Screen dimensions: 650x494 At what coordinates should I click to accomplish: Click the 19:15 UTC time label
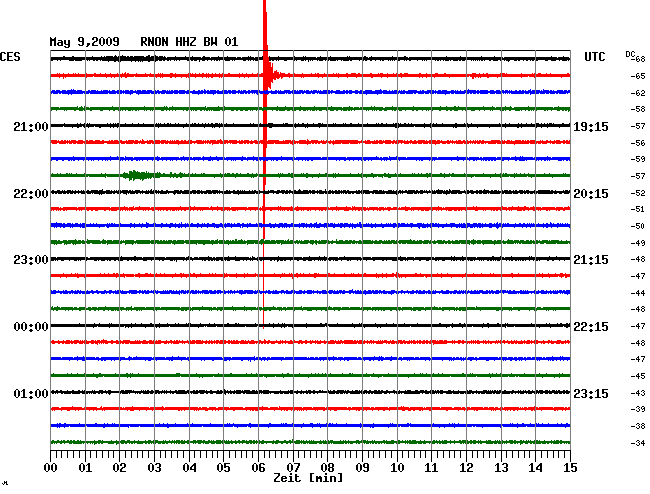coord(591,126)
